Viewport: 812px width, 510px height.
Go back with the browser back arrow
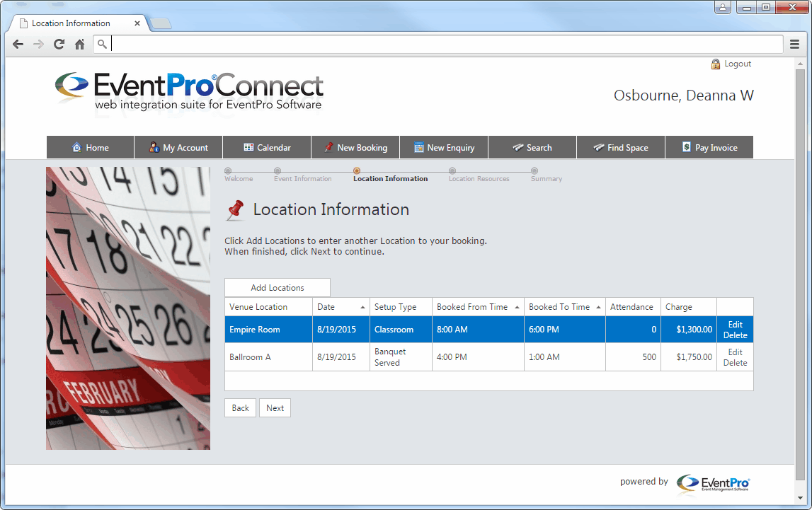click(x=18, y=45)
